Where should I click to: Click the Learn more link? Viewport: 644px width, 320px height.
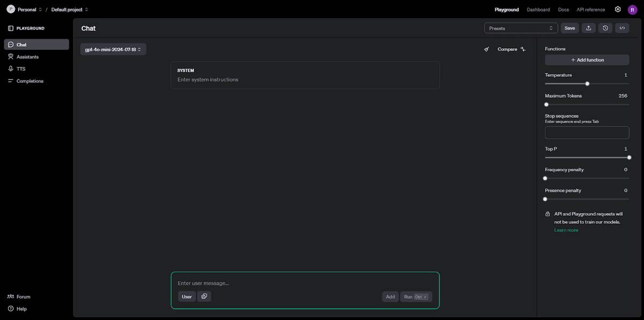566,230
